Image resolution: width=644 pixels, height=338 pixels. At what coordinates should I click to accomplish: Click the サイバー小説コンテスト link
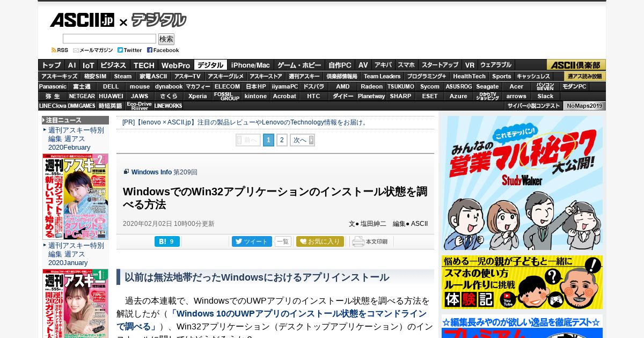[533, 106]
